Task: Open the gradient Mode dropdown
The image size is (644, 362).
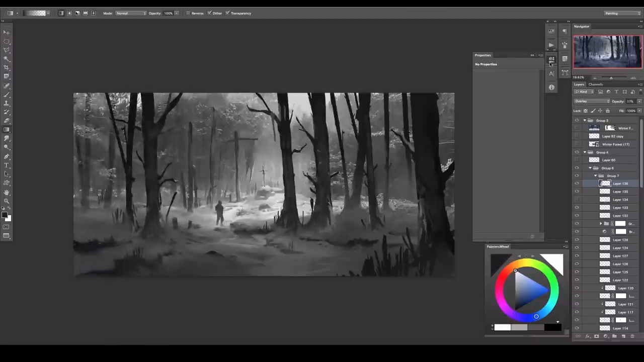Action: (x=131, y=13)
